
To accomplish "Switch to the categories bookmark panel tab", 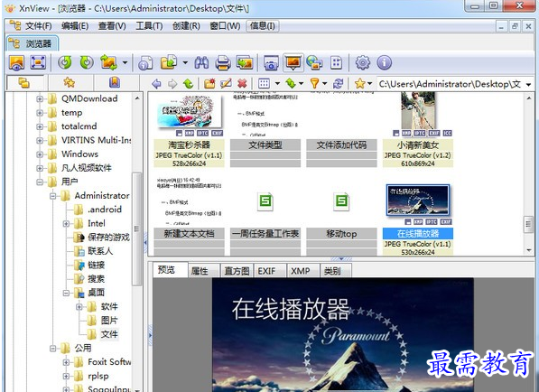I will [115, 82].
